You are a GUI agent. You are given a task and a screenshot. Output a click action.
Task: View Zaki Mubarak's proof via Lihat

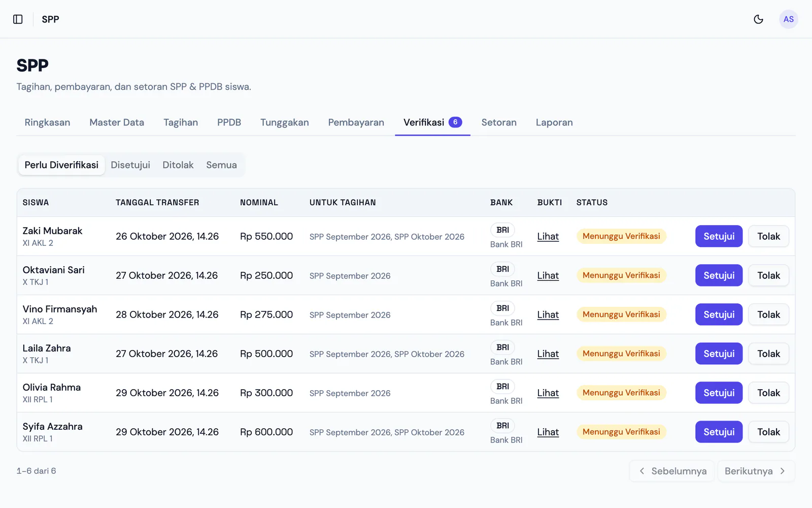548,236
